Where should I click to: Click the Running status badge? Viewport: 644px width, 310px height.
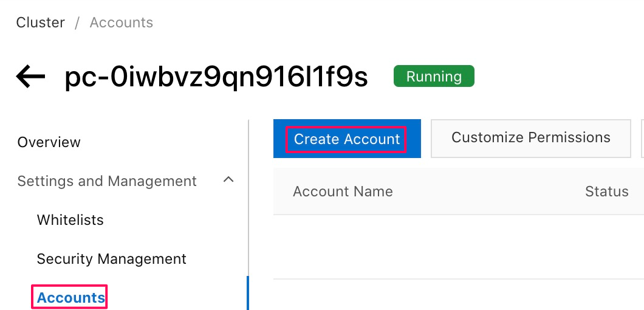click(434, 76)
